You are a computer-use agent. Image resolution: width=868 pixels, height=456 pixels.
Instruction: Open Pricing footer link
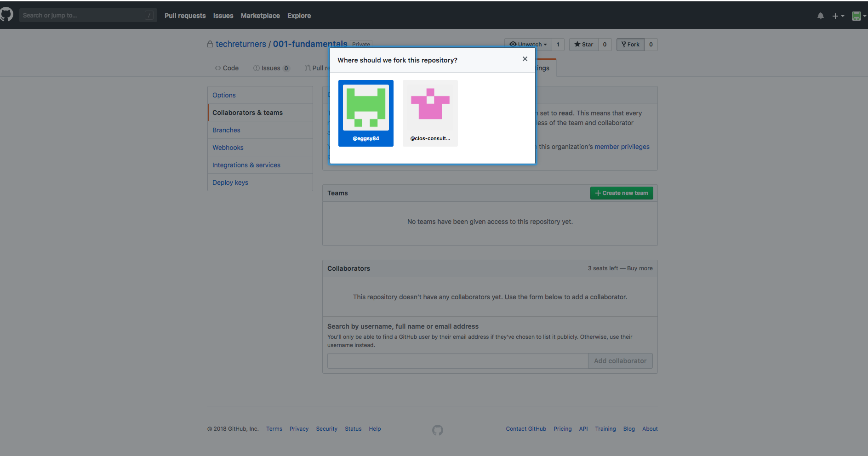[563, 429]
